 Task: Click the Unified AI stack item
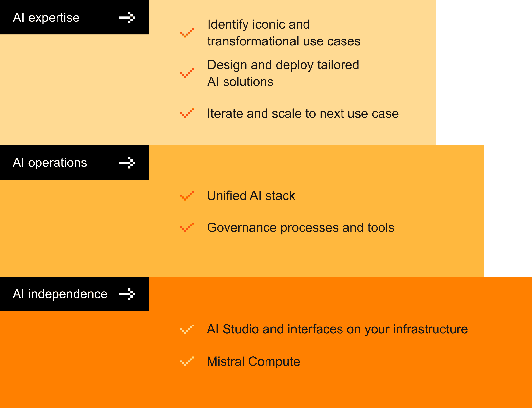[251, 196]
